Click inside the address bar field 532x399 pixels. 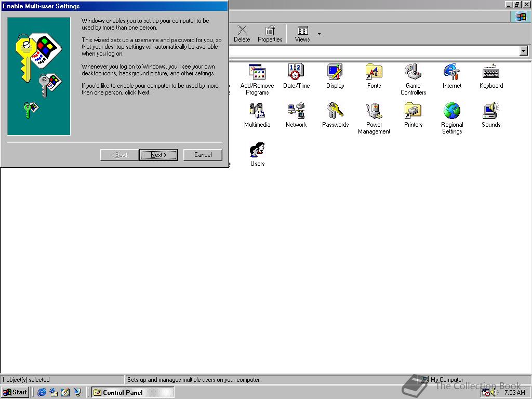374,51
